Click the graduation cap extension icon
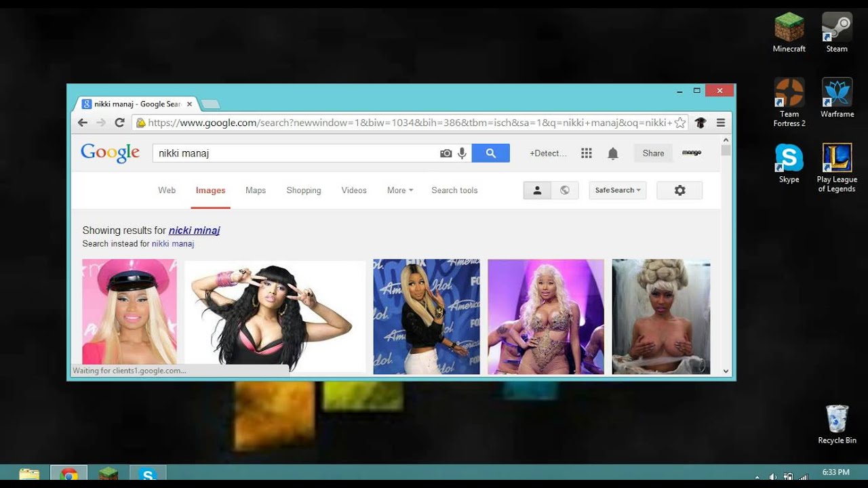This screenshot has height=488, width=868. (701, 123)
